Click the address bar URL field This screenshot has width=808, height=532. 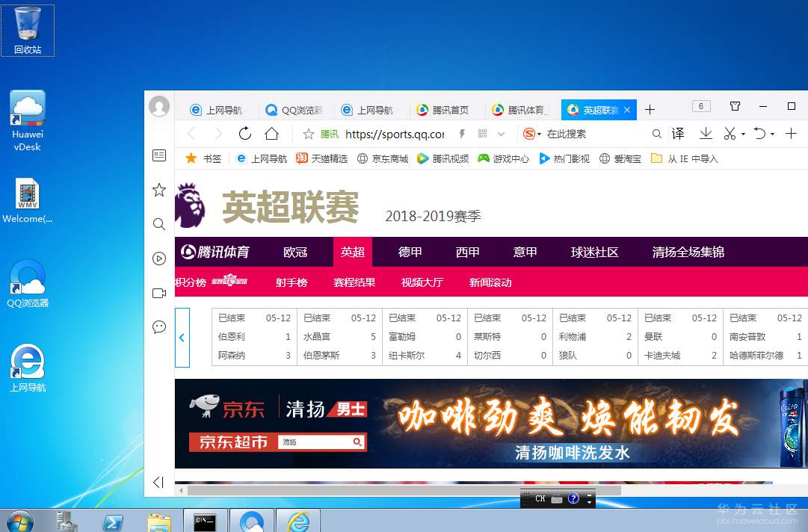pyautogui.click(x=395, y=134)
